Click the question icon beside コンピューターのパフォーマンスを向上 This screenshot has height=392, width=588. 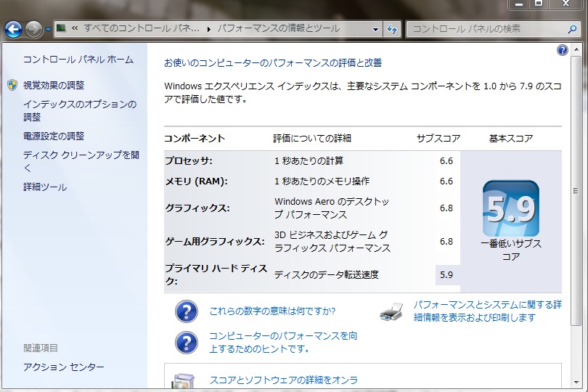tap(187, 343)
